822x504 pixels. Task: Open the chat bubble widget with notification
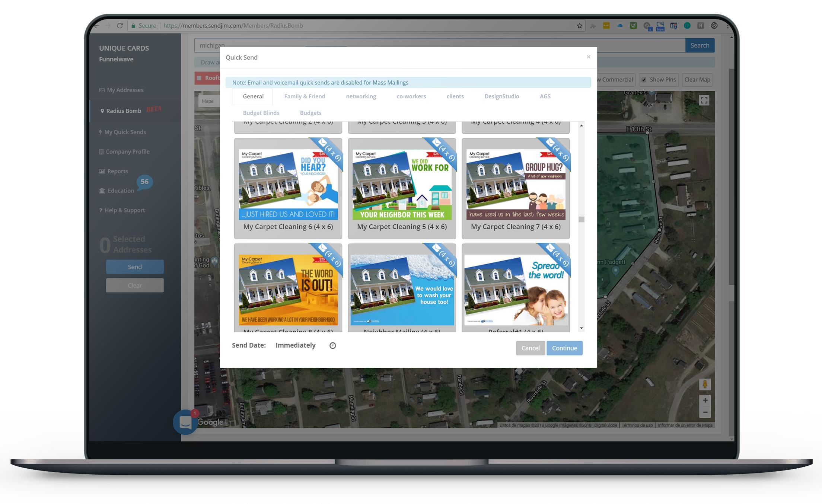(185, 422)
